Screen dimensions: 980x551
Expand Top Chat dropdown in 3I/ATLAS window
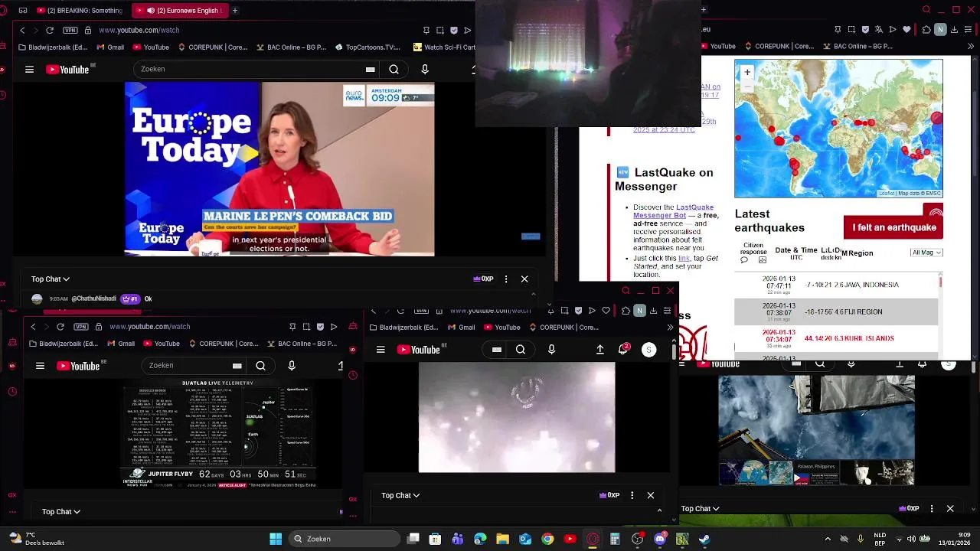tap(61, 511)
